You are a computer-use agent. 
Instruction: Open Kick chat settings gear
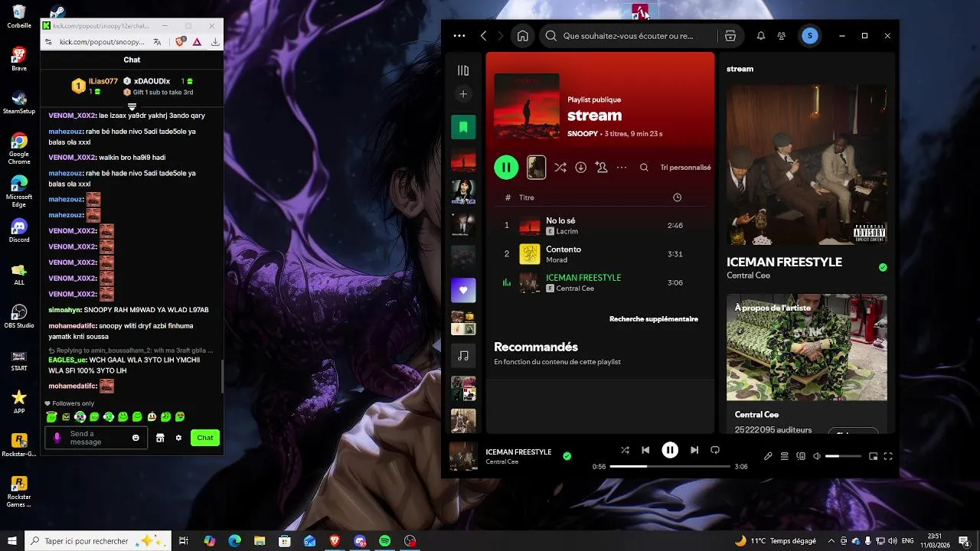(178, 438)
